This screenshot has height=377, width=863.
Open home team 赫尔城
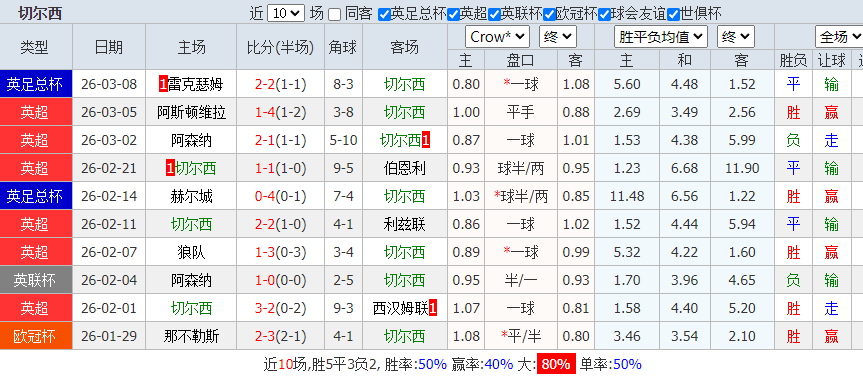click(x=192, y=196)
